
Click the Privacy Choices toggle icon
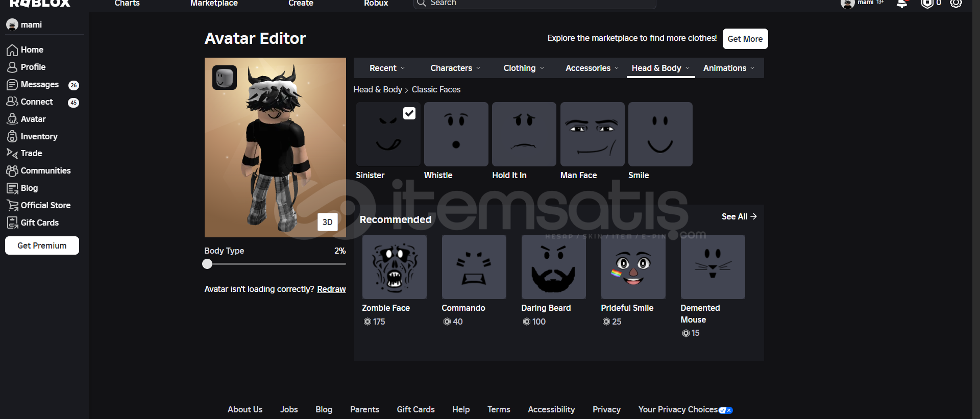[x=726, y=410]
